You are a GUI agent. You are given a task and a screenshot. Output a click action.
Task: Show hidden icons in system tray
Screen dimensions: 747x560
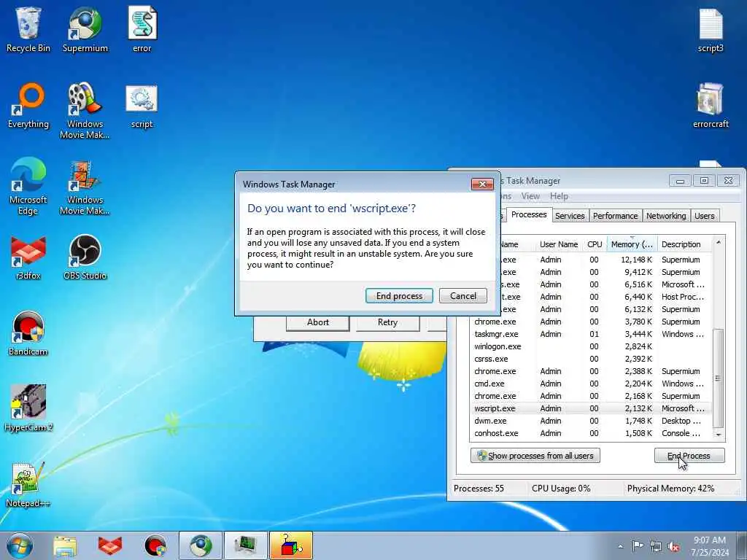(x=620, y=547)
